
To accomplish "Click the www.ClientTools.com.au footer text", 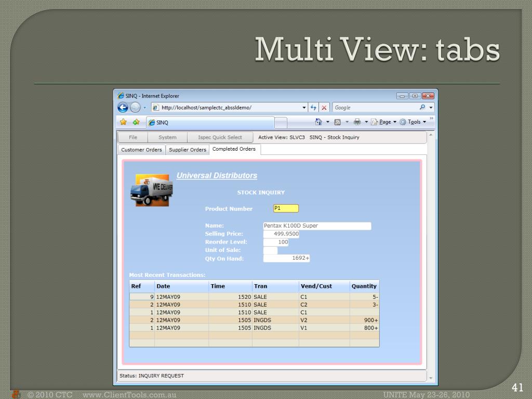I will [x=129, y=395].
